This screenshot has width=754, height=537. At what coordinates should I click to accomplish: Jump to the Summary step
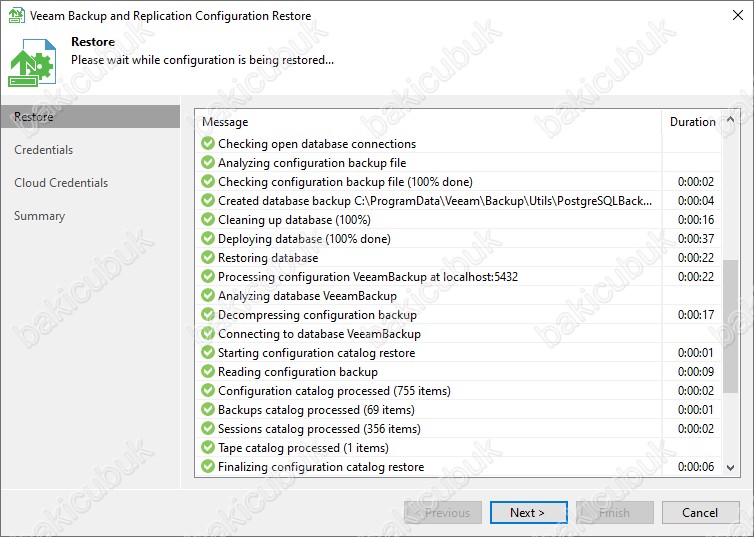coord(39,216)
